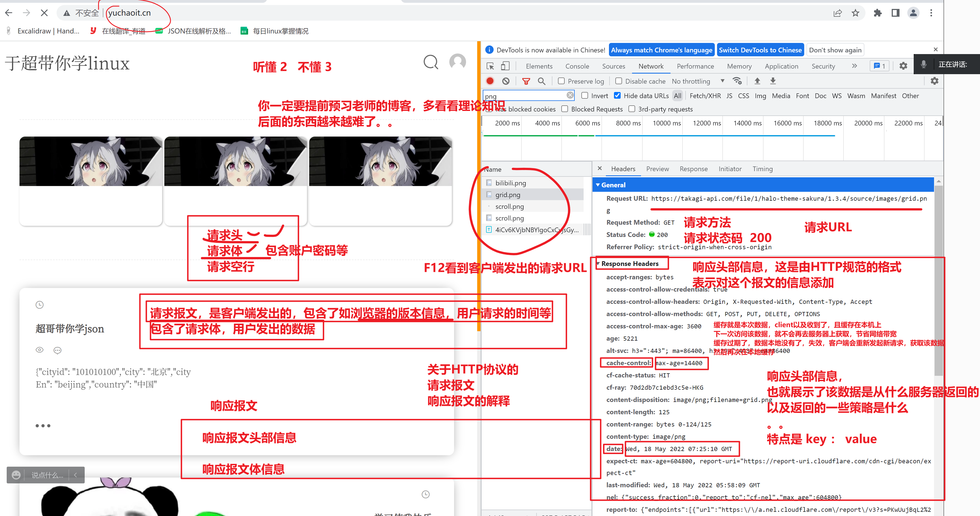Click the microphone icon in speaking overlay
The height and width of the screenshot is (516, 980).
[x=924, y=64]
